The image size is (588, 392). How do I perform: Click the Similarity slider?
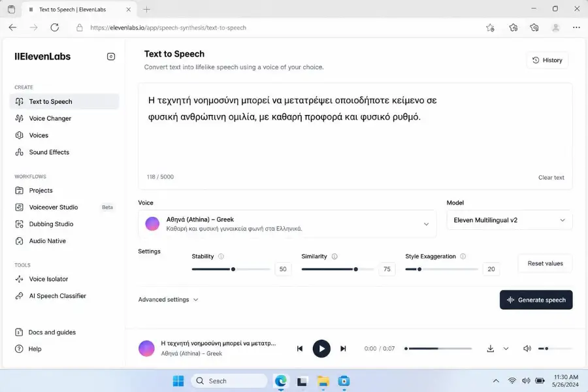[x=338, y=269]
